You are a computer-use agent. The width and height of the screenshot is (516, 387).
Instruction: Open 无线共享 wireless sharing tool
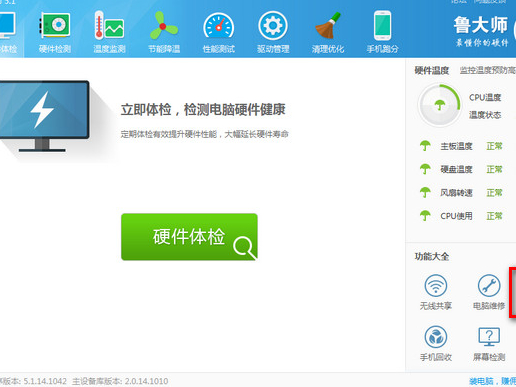tap(436, 292)
